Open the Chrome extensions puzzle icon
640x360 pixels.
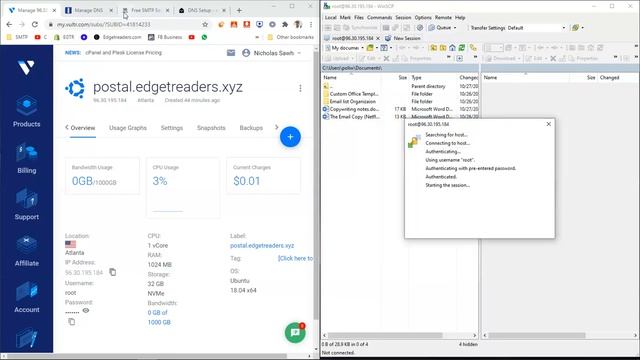pyautogui.click(x=285, y=24)
